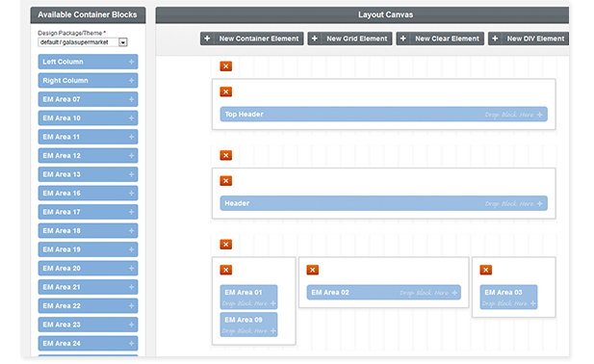
Task: Click plus icon on Left Column block
Action: [131, 62]
